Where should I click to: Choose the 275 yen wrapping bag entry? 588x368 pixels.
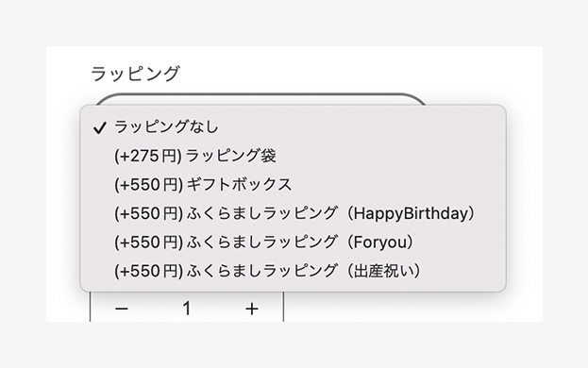point(294,156)
